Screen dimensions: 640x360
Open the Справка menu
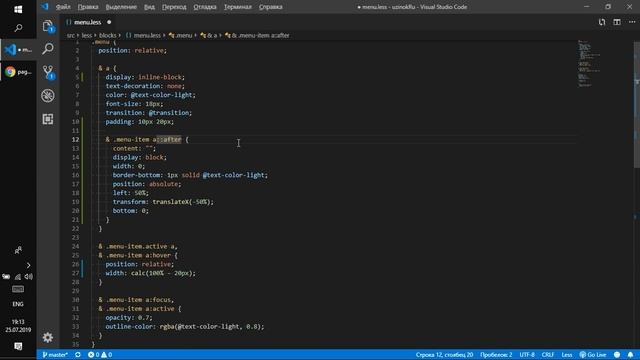(271, 7)
